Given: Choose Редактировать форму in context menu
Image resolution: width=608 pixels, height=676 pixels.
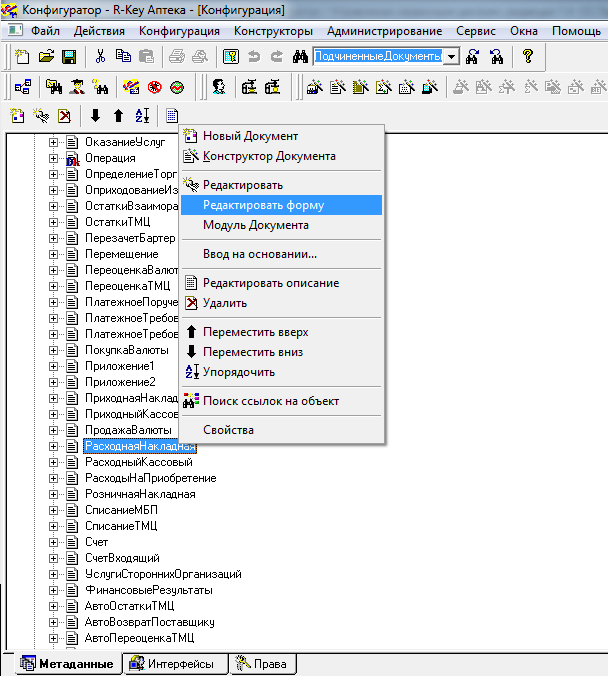Looking at the screenshot, I should point(263,205).
